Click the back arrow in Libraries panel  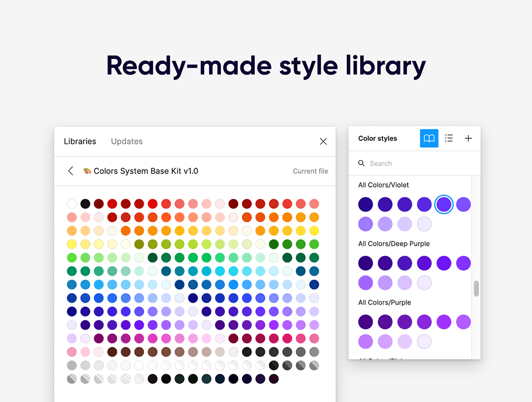tap(71, 171)
